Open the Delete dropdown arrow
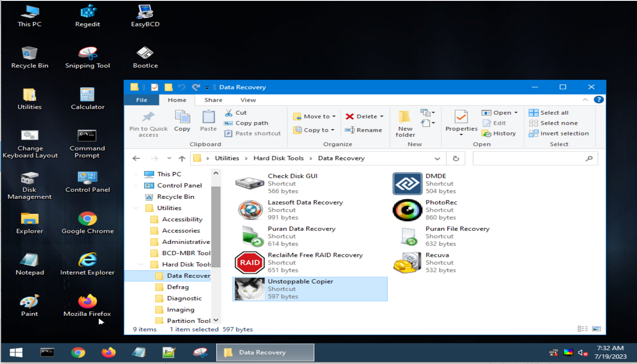The width and height of the screenshot is (637, 364). pos(382,117)
